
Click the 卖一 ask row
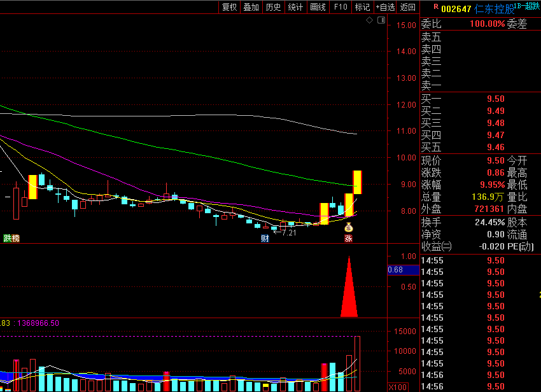pyautogui.click(x=481, y=85)
